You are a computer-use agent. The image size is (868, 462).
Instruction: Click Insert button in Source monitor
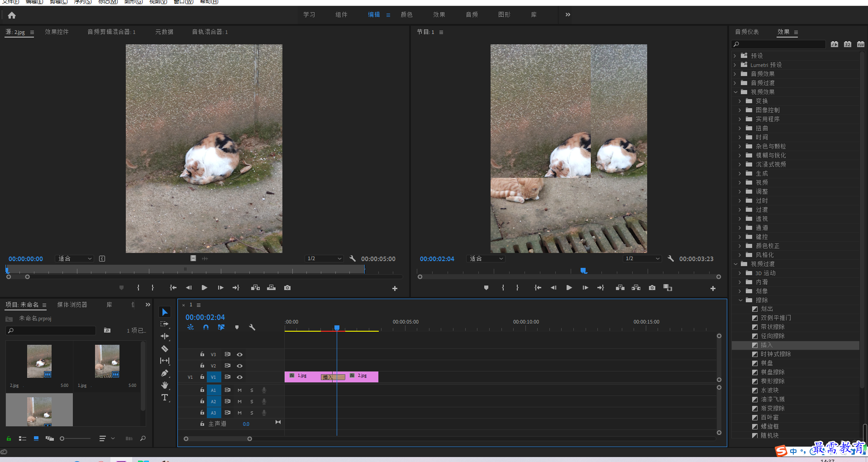[x=256, y=288]
